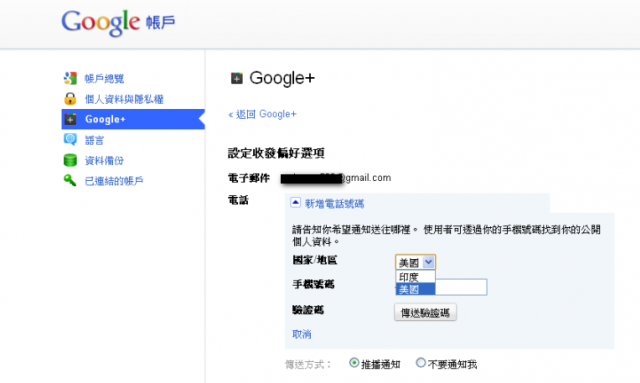Open 帳戶總覽 in the sidebar
The image size is (640, 383).
click(104, 78)
